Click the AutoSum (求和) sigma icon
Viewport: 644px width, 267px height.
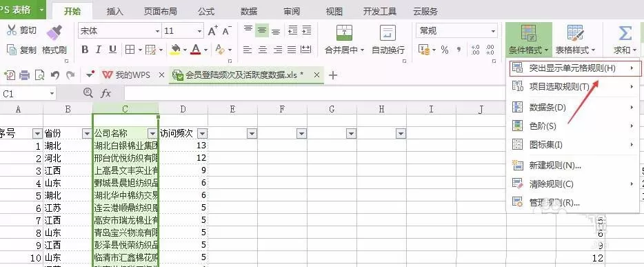pos(625,33)
